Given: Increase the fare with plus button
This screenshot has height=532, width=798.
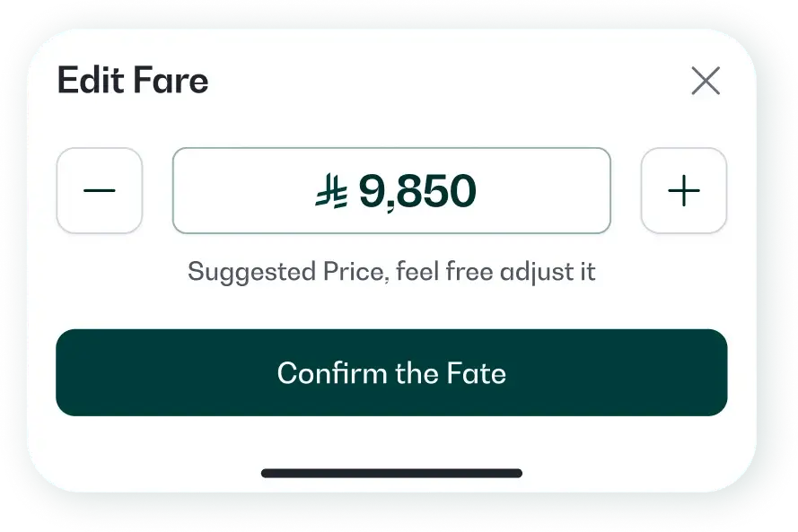Looking at the screenshot, I should pos(683,190).
